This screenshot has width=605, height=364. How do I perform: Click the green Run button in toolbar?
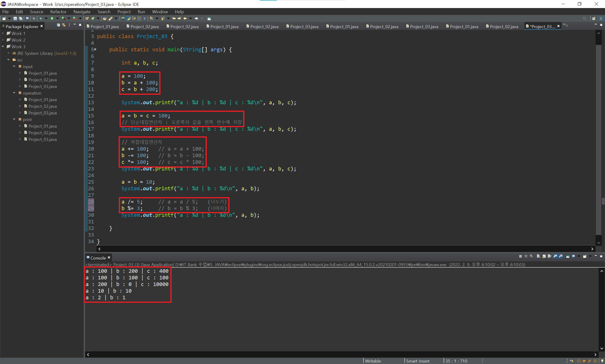click(52, 18)
